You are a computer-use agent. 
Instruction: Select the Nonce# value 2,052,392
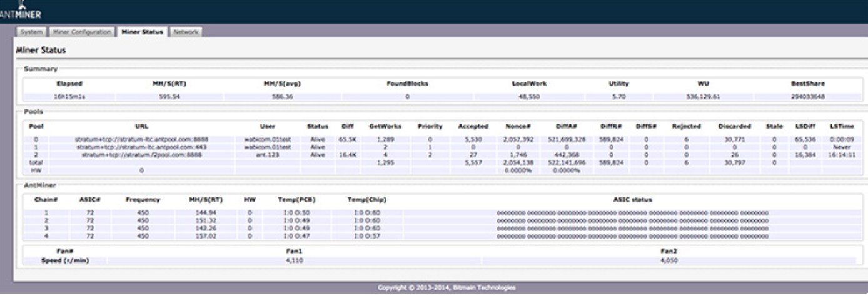click(x=517, y=139)
